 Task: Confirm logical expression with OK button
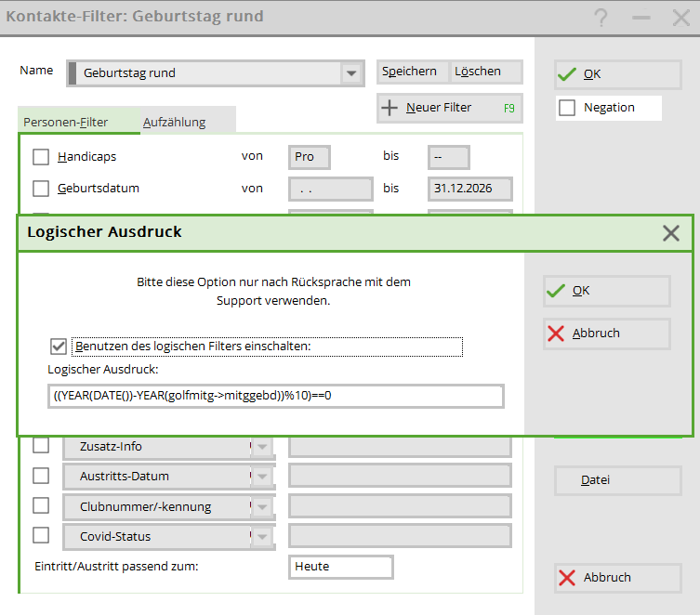pyautogui.click(x=606, y=291)
